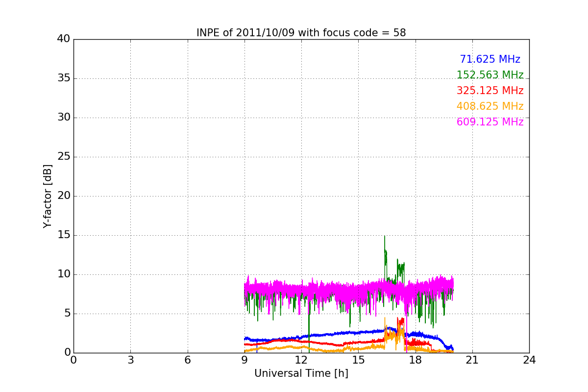Image resolution: width=588 pixels, height=392 pixels.
Task: Click the y-axis tick label 25
Action: pos(64,157)
